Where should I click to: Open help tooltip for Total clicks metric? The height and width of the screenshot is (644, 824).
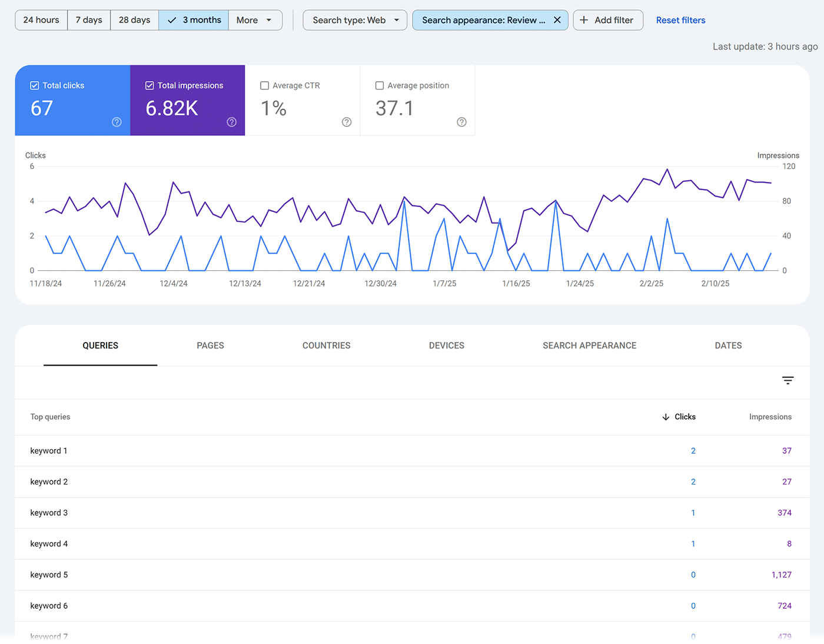(117, 122)
